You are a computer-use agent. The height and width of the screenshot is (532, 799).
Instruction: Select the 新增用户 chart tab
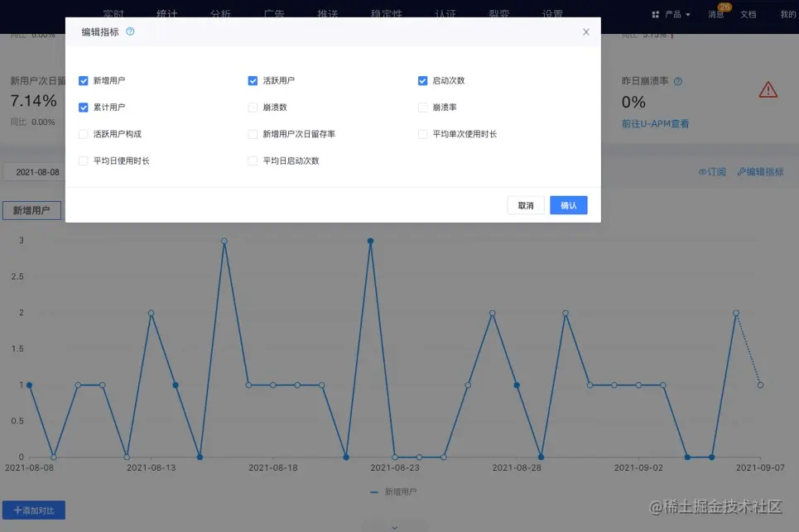pos(31,211)
